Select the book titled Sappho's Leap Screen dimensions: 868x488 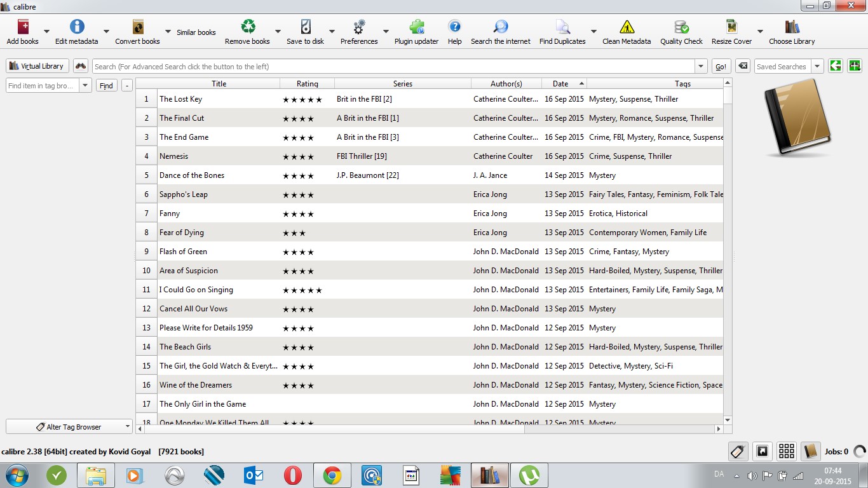pos(184,194)
